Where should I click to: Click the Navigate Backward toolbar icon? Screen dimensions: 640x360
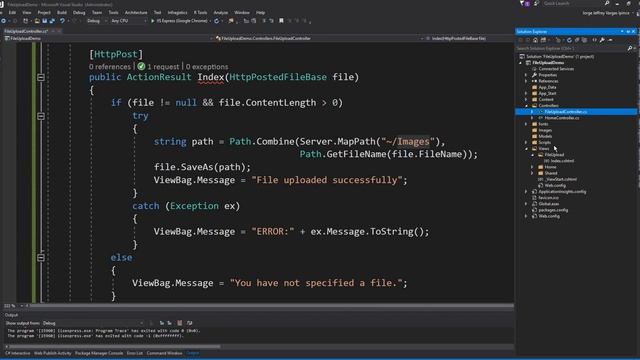(x=4, y=20)
